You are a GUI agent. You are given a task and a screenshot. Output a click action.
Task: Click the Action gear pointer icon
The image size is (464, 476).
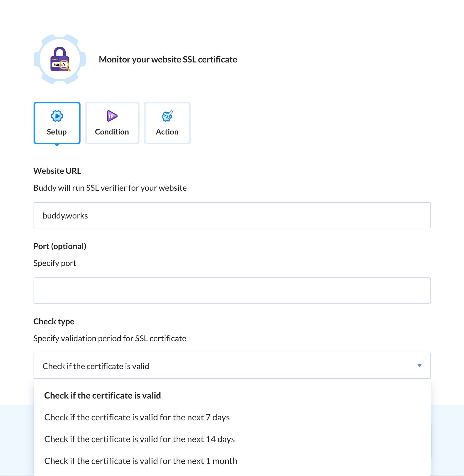coord(167,116)
